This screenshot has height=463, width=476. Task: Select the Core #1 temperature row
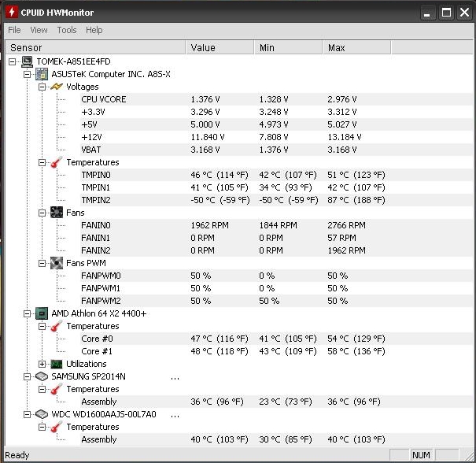point(276,351)
